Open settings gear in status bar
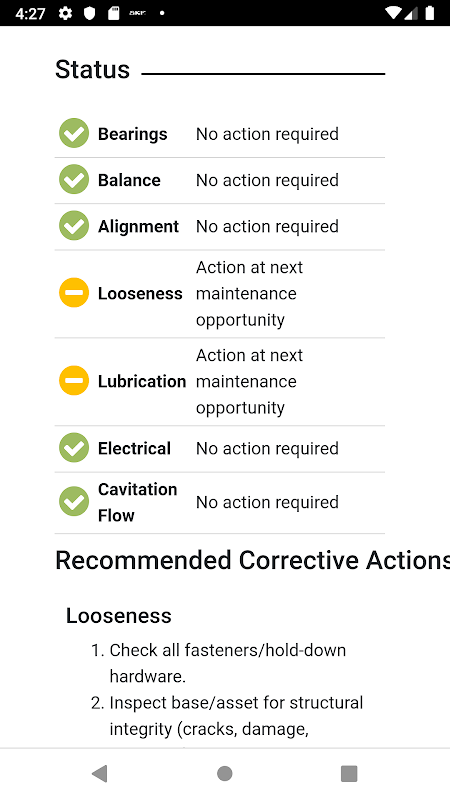Screen dimensions: 450x800 [x=65, y=13]
